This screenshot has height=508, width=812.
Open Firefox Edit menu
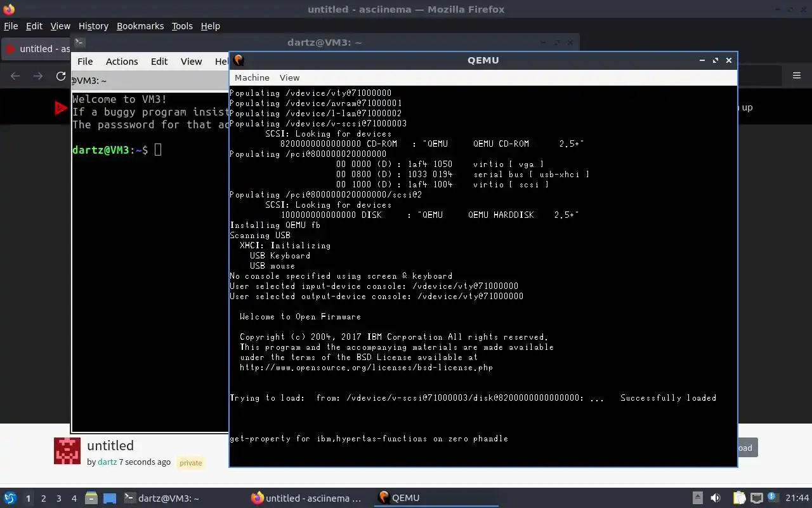[34, 26]
